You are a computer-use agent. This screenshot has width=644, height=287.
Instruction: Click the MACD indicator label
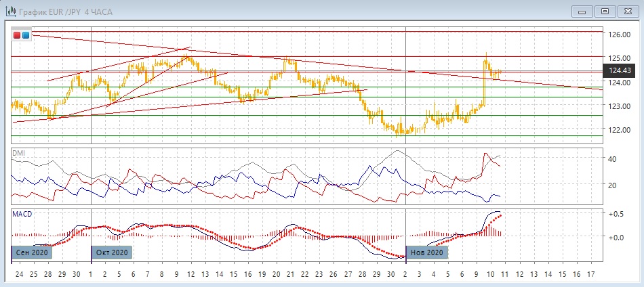(22, 214)
